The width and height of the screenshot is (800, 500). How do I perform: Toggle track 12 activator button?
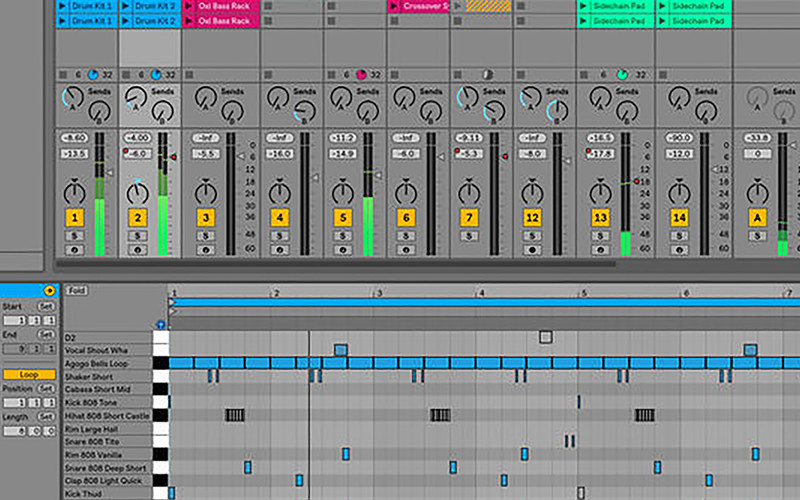click(x=532, y=218)
